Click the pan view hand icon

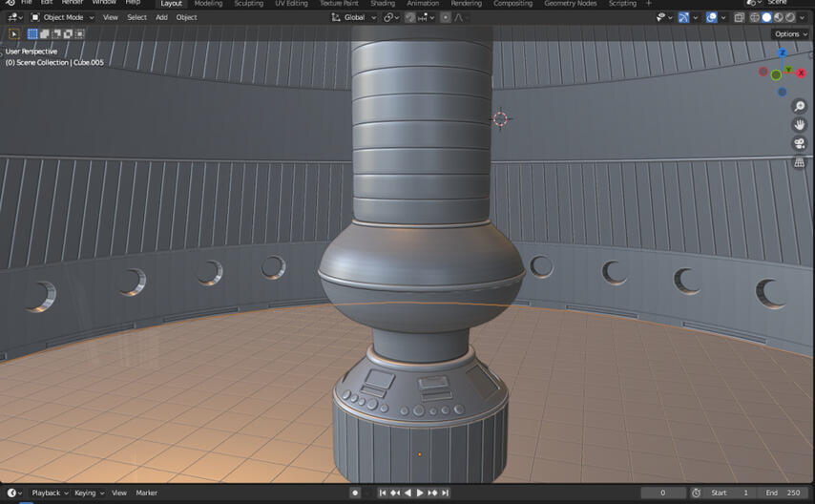pos(800,125)
